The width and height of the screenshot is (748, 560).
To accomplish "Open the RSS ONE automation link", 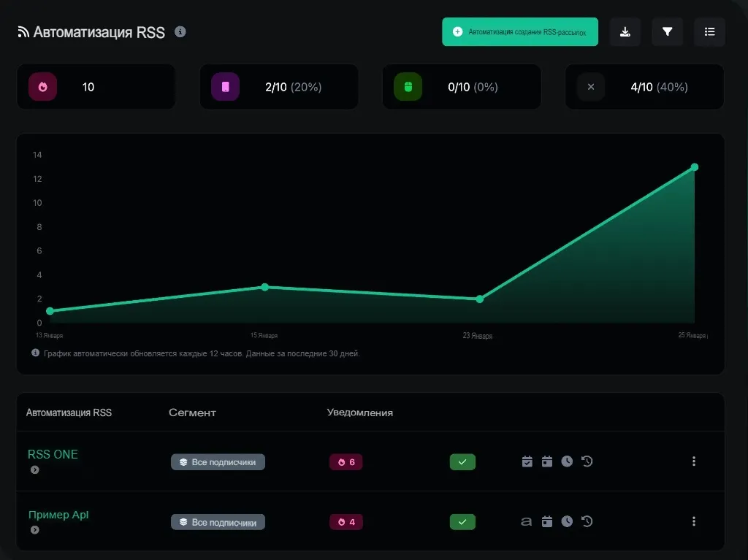I will coord(53,454).
